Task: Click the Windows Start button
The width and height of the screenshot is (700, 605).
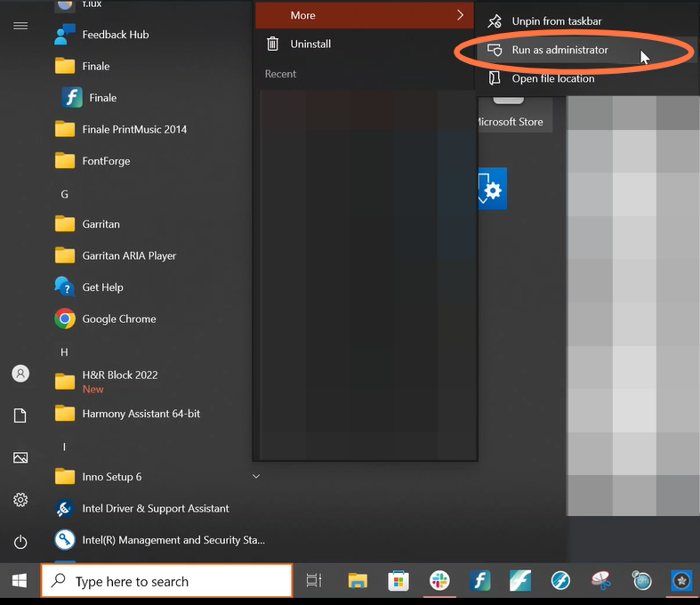Action: point(20,581)
